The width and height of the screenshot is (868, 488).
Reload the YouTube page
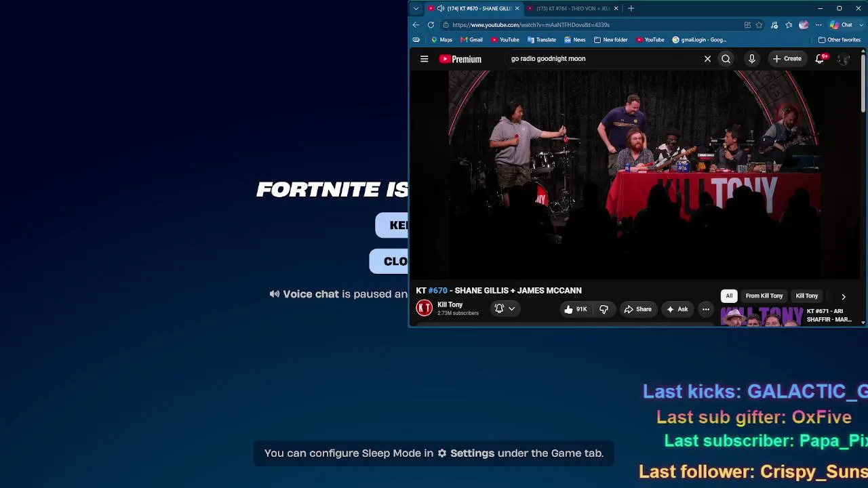[x=431, y=25]
